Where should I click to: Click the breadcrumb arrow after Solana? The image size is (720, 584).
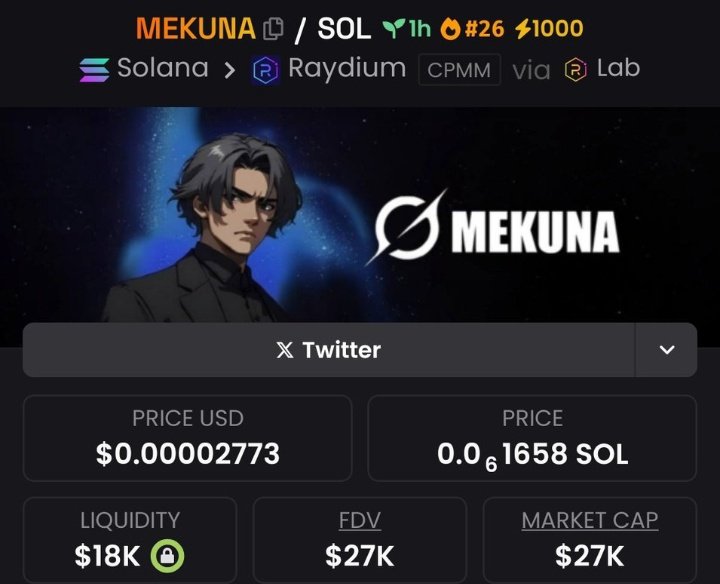(x=230, y=70)
